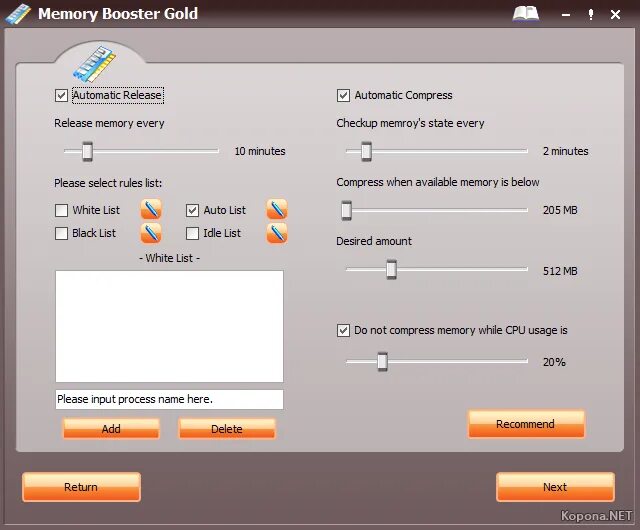Click the 512 MB value label
This screenshot has height=530, width=640.
(560, 271)
